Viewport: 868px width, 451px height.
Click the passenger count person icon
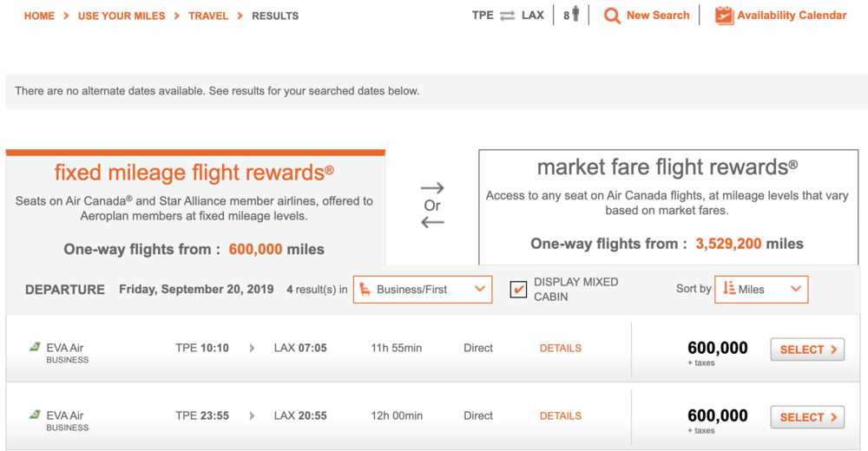point(575,15)
